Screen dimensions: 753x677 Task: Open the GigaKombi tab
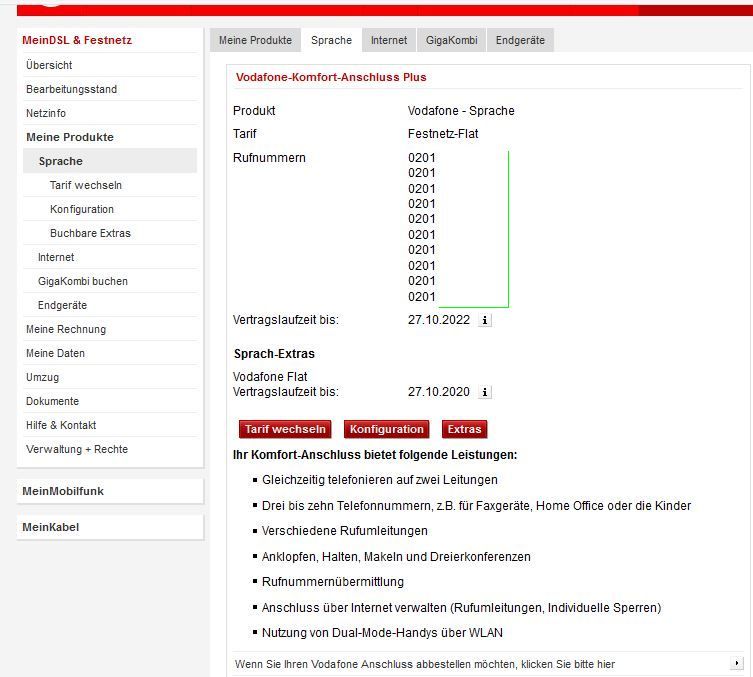point(451,40)
